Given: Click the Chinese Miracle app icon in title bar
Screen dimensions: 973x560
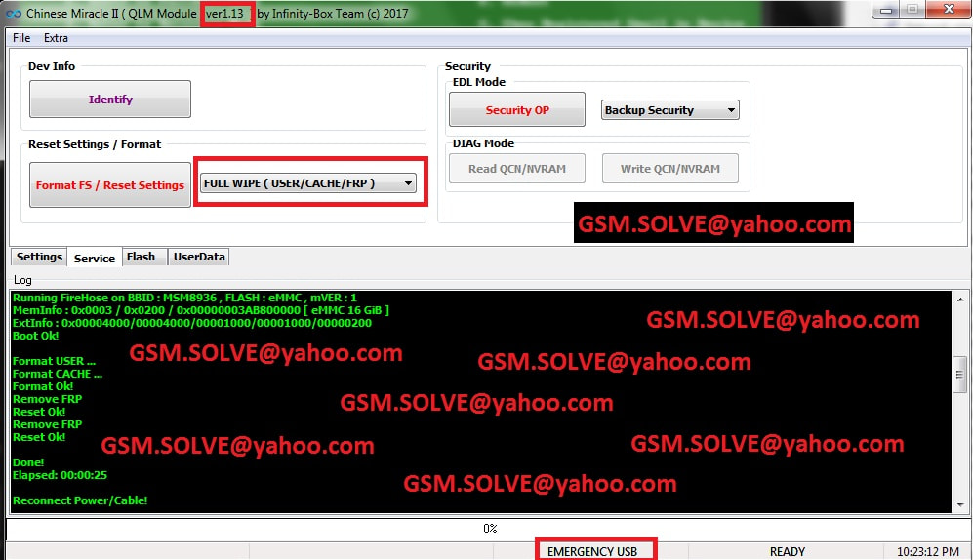Looking at the screenshot, I should [11, 14].
